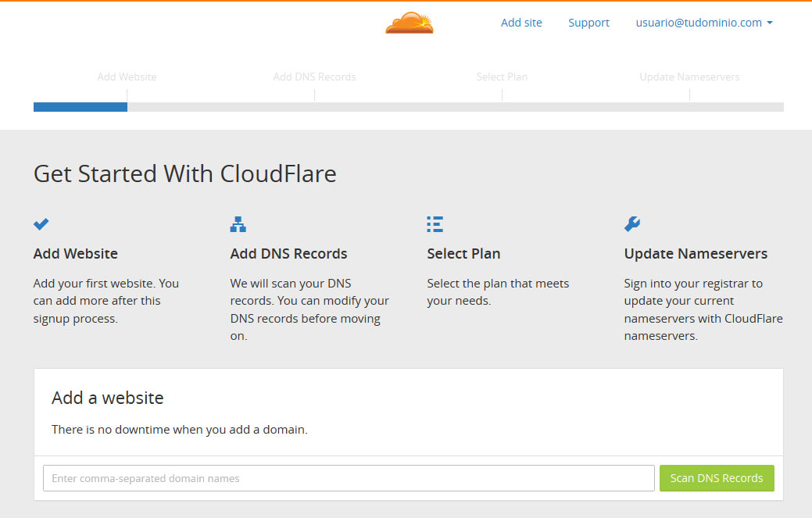This screenshot has width=812, height=518.
Task: Click the 'Add a website' panel title
Action: 108,398
